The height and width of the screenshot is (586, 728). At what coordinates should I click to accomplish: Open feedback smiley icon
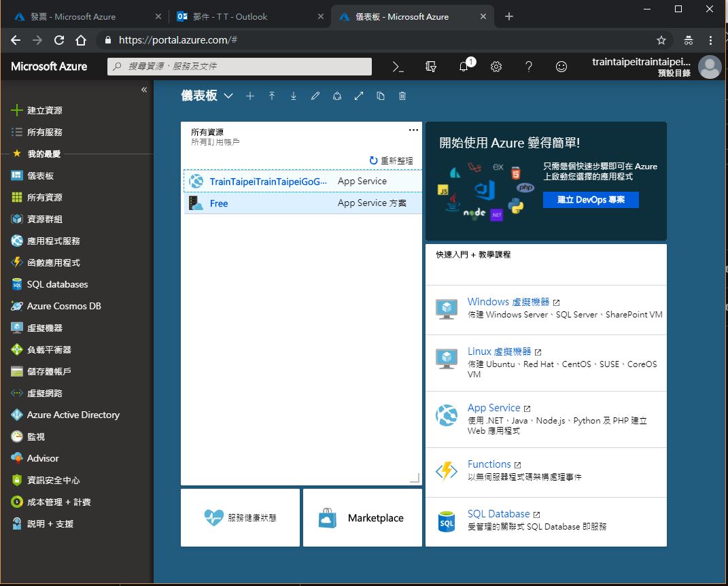pyautogui.click(x=561, y=67)
